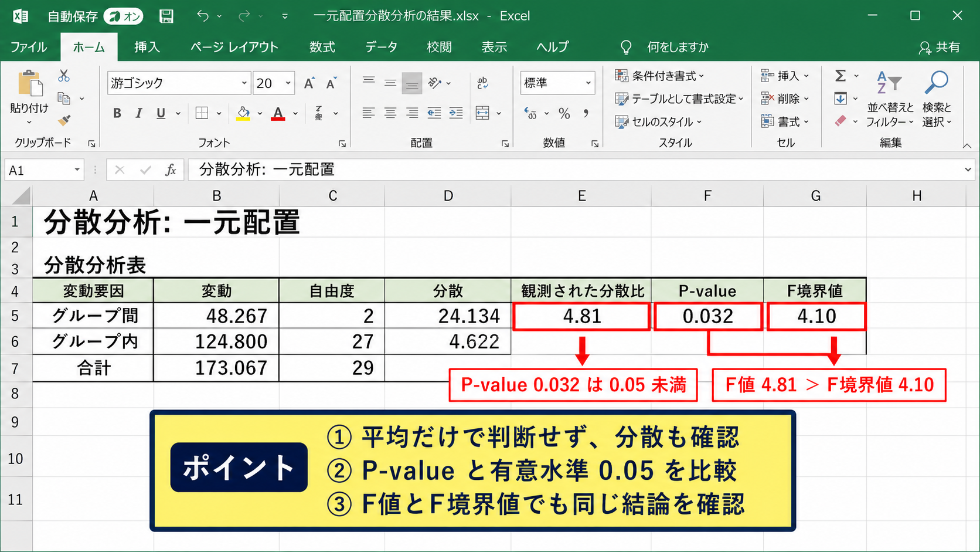980x552 pixels.
Task: Undo the last action
Action: [203, 16]
